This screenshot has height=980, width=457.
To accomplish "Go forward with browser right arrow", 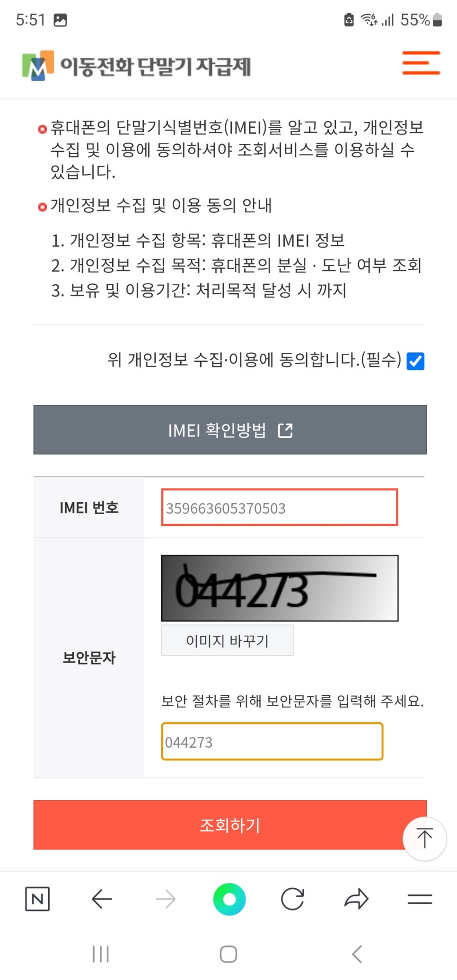I will [166, 899].
